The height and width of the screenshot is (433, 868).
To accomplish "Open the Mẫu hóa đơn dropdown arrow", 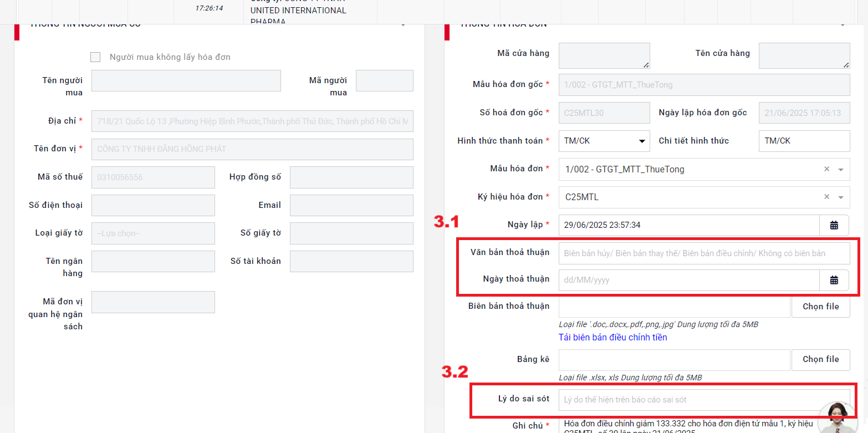I will click(841, 169).
